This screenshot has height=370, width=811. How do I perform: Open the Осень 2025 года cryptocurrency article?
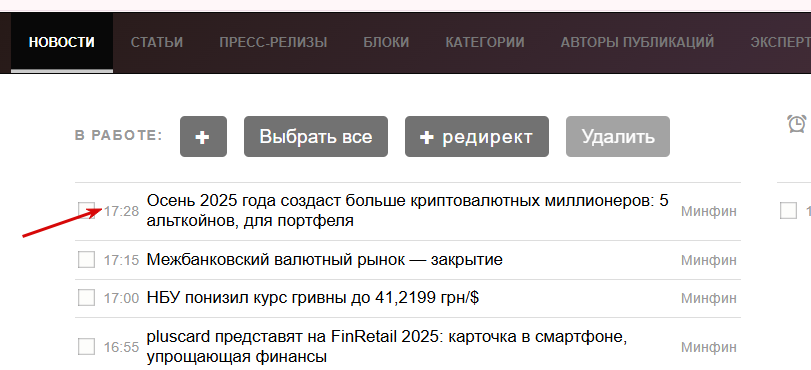point(408,211)
